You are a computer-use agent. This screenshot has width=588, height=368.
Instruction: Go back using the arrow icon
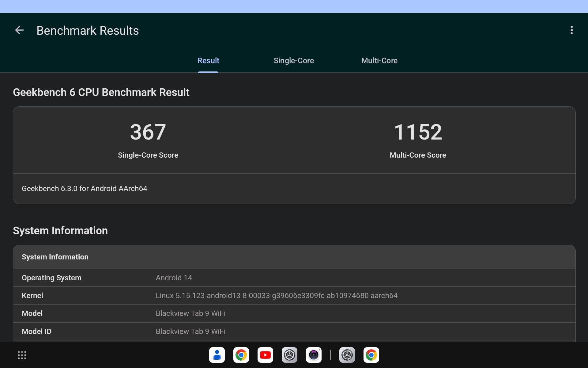[x=19, y=30]
